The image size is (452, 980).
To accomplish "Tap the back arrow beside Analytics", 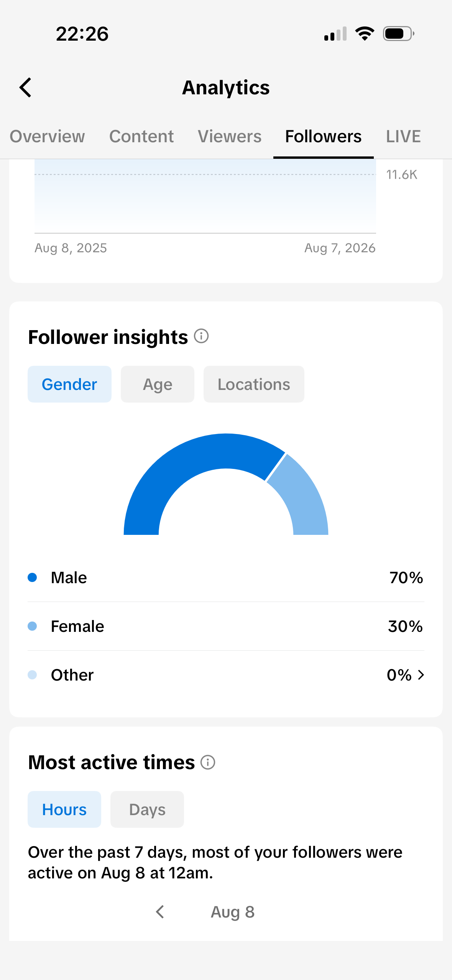I will tap(25, 88).
